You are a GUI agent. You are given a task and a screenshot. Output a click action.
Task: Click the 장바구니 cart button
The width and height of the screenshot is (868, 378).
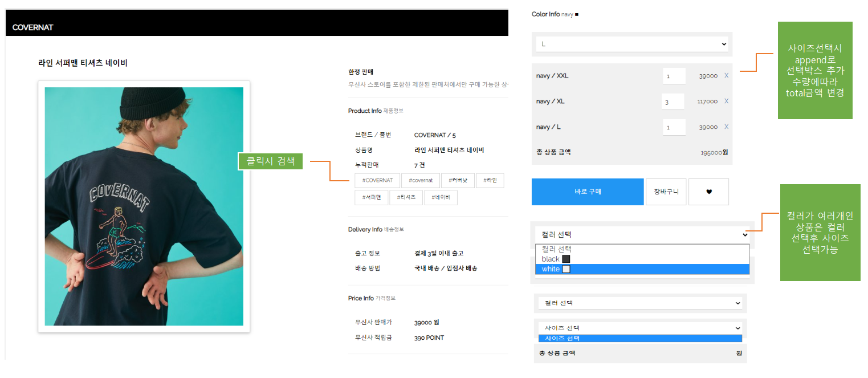coord(666,192)
